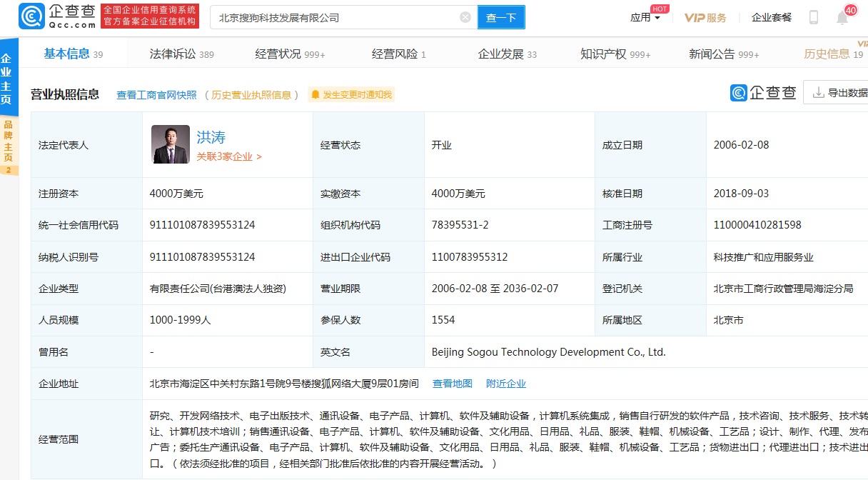
Task: Open notifications bell icon
Action: (842, 18)
